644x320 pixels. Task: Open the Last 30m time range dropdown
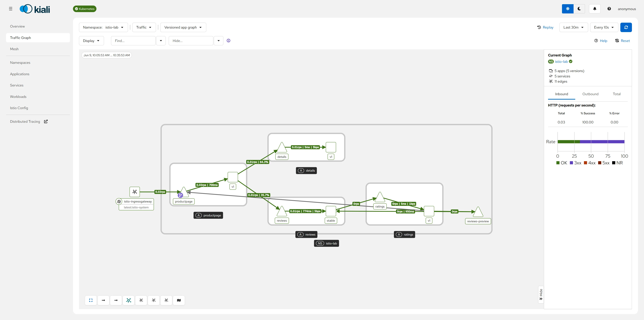click(x=574, y=27)
